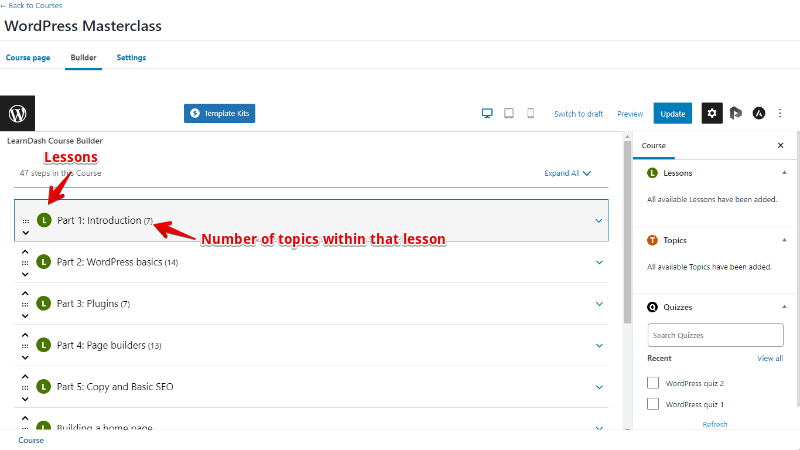Click the flag-shaped plugin icon
Screen dimensions: 800x450
click(x=735, y=113)
